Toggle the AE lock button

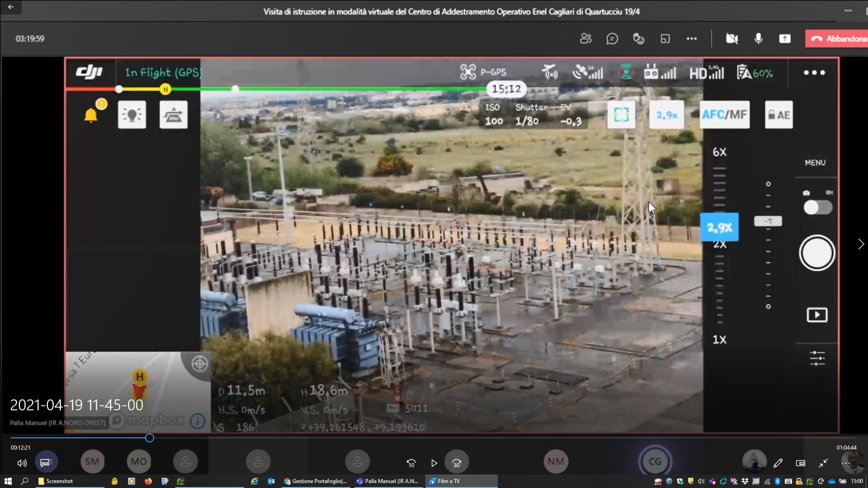pos(778,115)
